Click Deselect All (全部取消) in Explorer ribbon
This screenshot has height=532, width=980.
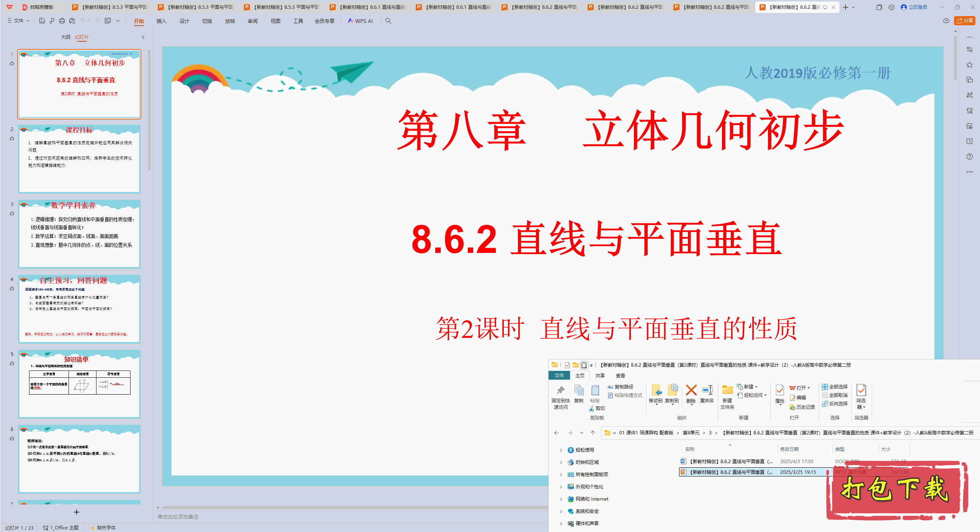tap(835, 395)
